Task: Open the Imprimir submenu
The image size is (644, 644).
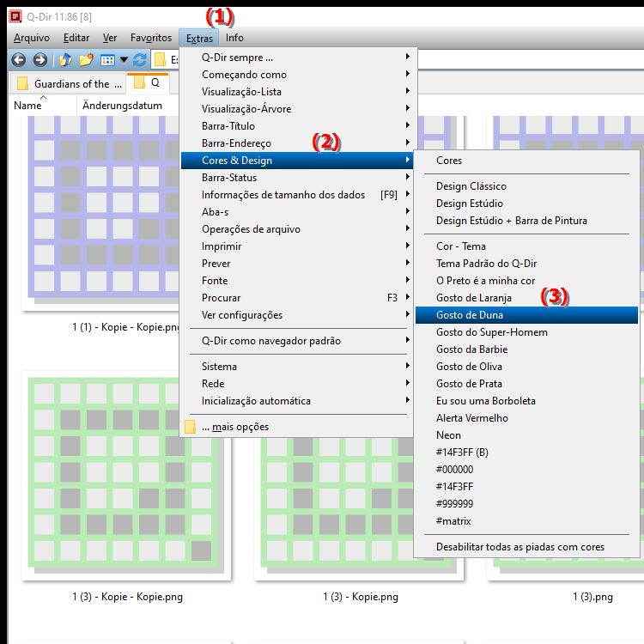Action: coord(299,246)
